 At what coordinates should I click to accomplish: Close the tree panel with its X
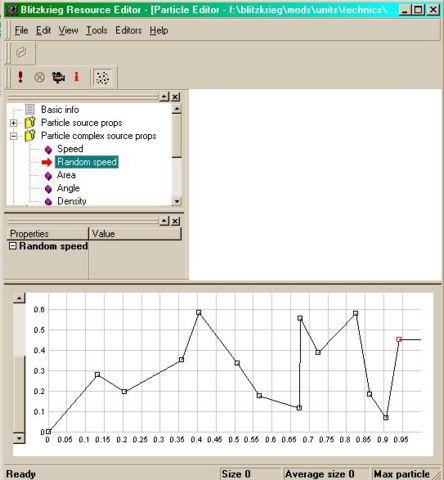(x=175, y=97)
